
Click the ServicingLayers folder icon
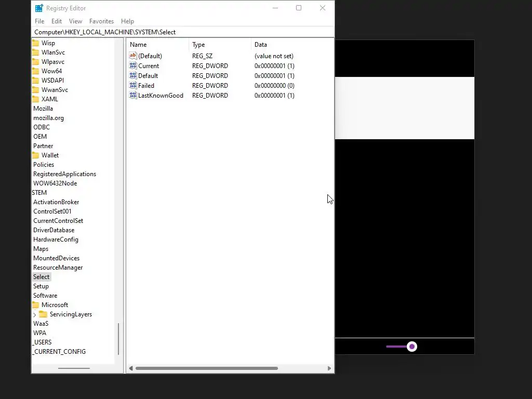pos(43,314)
